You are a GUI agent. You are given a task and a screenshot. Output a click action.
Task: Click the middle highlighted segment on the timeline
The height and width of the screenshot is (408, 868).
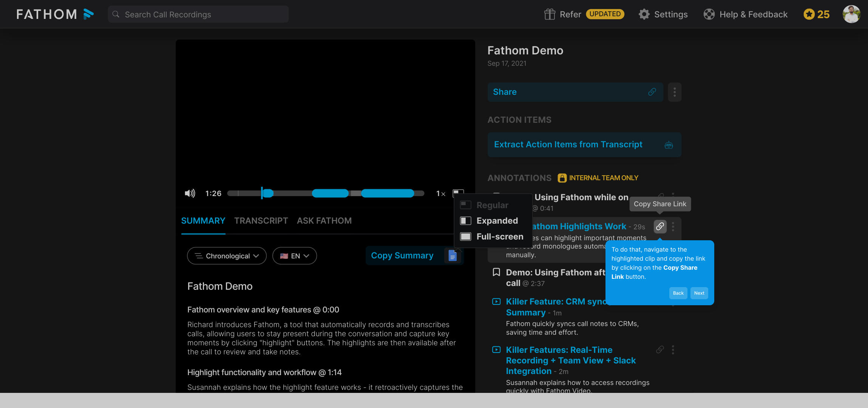coord(330,193)
